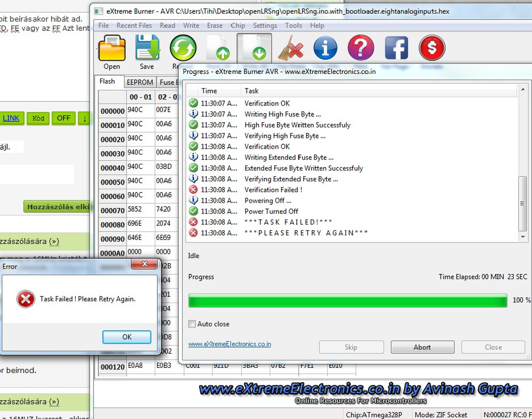Click the Erase broom icon with red X

coord(290,48)
